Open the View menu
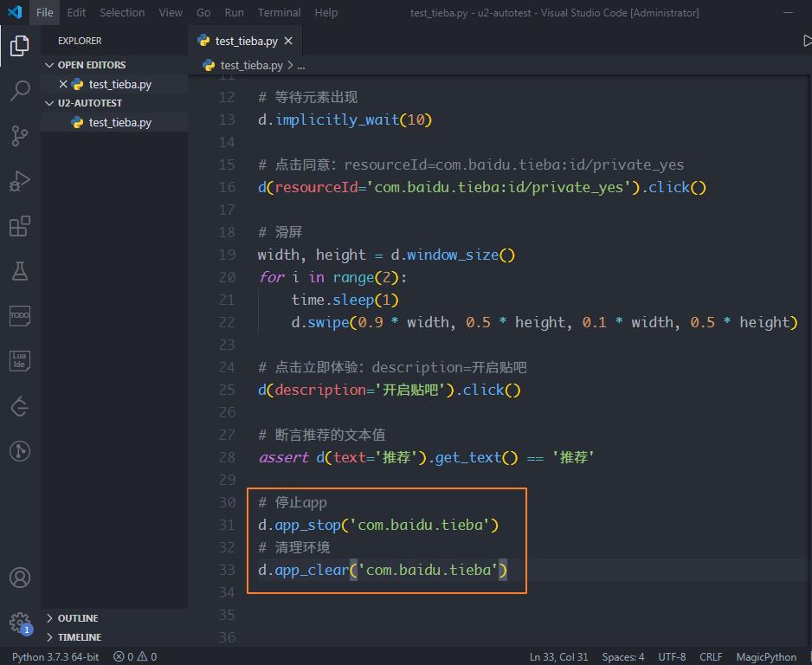Viewport: 812px width, 665px height. click(171, 12)
